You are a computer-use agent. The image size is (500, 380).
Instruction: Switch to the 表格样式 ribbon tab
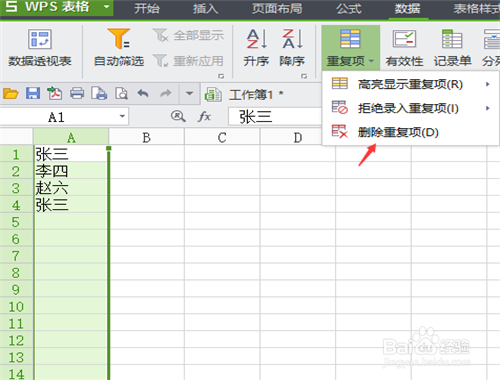[476, 9]
